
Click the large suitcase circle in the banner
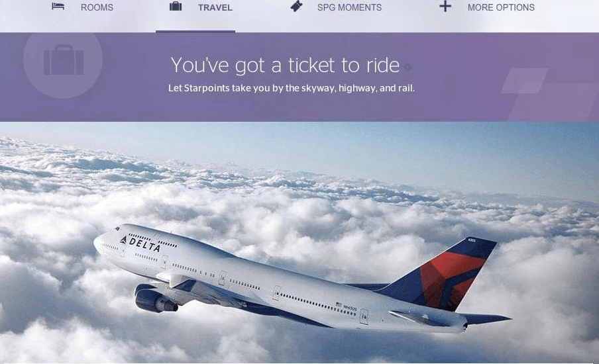pyautogui.click(x=63, y=60)
